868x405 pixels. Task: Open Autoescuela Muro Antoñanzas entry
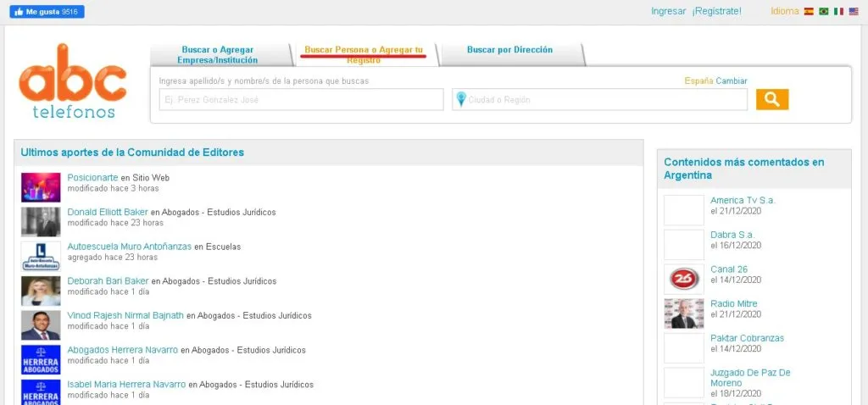pos(130,247)
